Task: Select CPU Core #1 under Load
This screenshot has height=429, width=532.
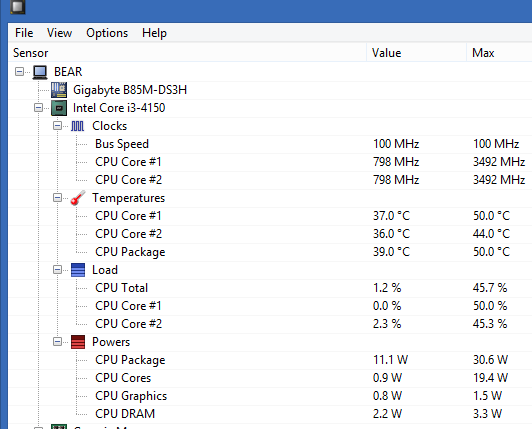Action: 128,306
